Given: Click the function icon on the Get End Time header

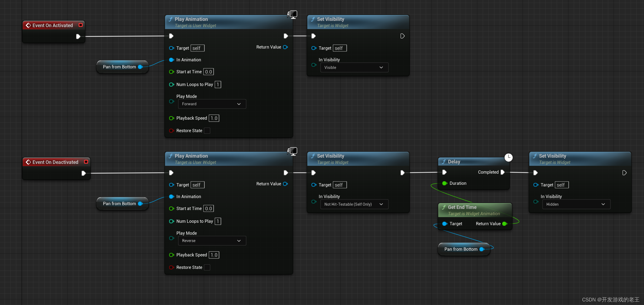Looking at the screenshot, I should pyautogui.click(x=444, y=207).
